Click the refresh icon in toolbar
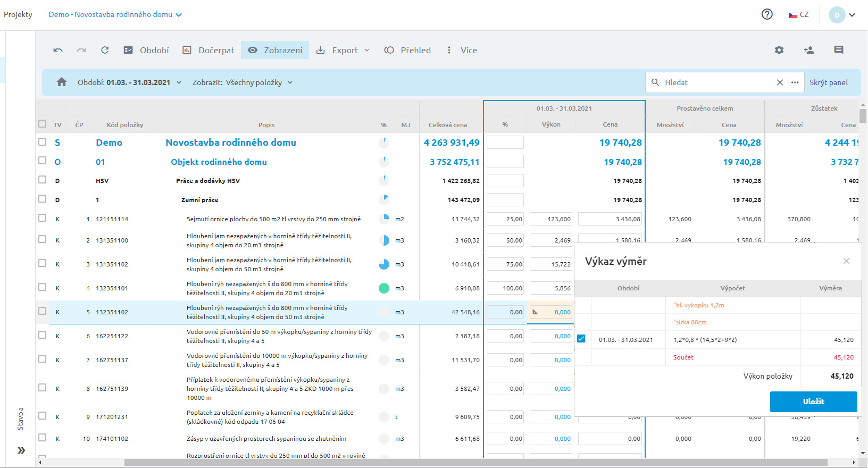This screenshot has width=868, height=468. (105, 50)
